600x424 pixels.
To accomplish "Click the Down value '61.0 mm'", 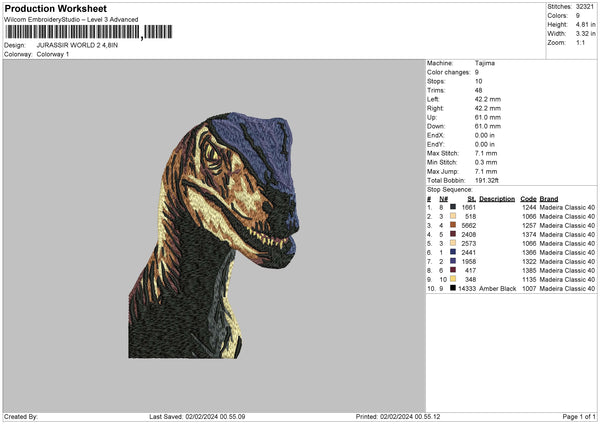I will click(488, 126).
